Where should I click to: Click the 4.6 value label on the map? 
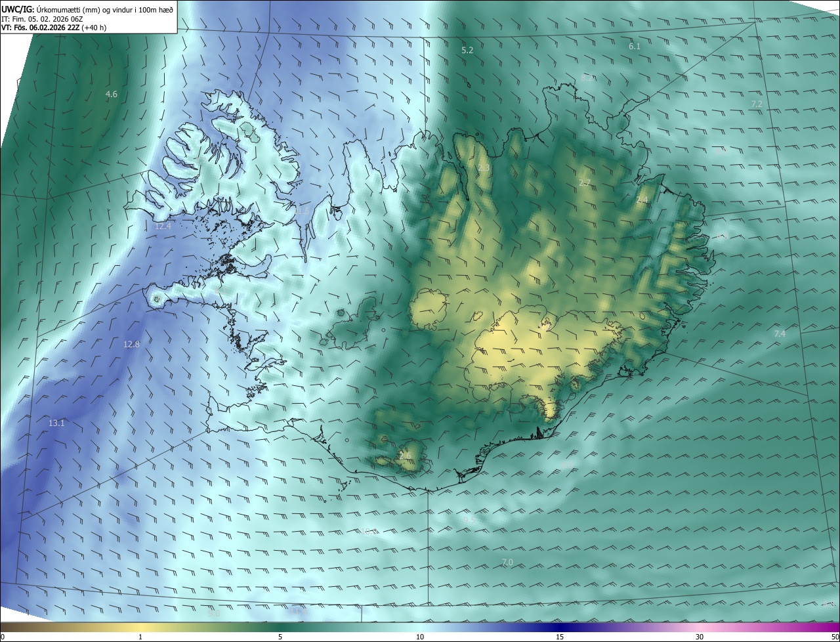(x=112, y=95)
